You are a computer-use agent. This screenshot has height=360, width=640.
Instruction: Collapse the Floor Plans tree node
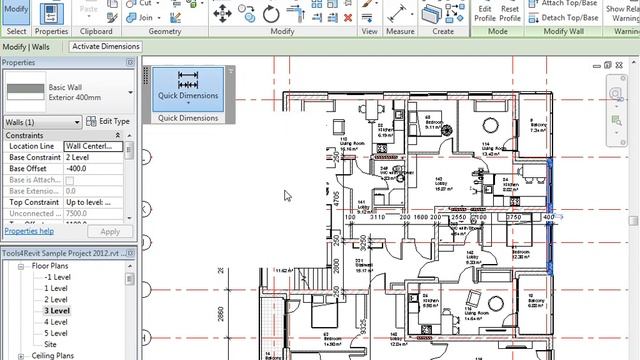21,266
